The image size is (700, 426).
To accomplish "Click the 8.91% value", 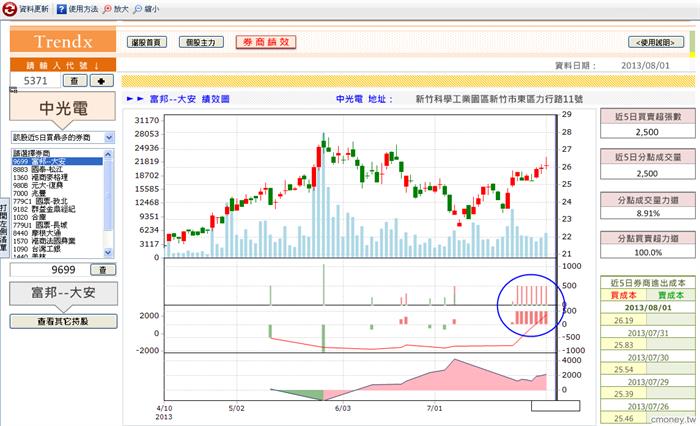I will click(648, 213).
